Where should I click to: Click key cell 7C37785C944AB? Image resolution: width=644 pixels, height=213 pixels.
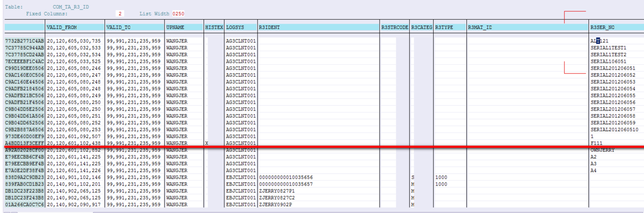[x=24, y=48]
